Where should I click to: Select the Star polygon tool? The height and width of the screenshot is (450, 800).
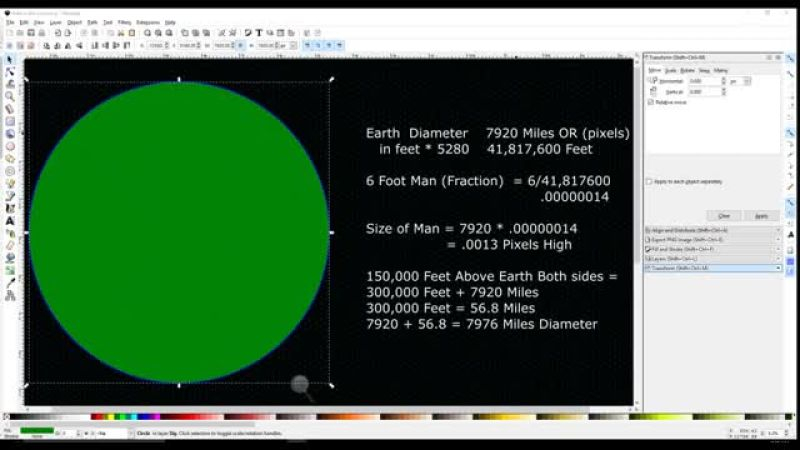[10, 158]
